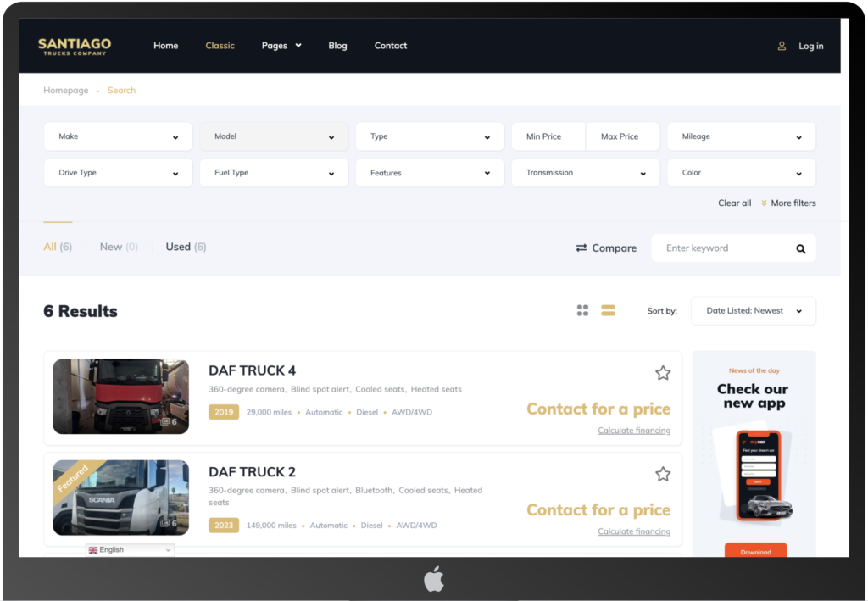
Task: Favorite DAF TRUCK 2 with star icon
Action: coord(663,474)
